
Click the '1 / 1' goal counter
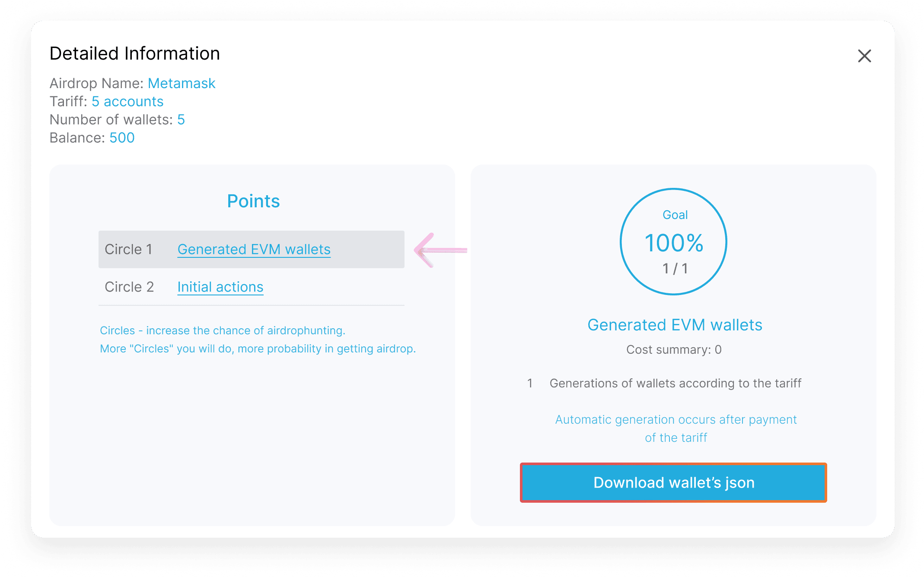pos(675,269)
